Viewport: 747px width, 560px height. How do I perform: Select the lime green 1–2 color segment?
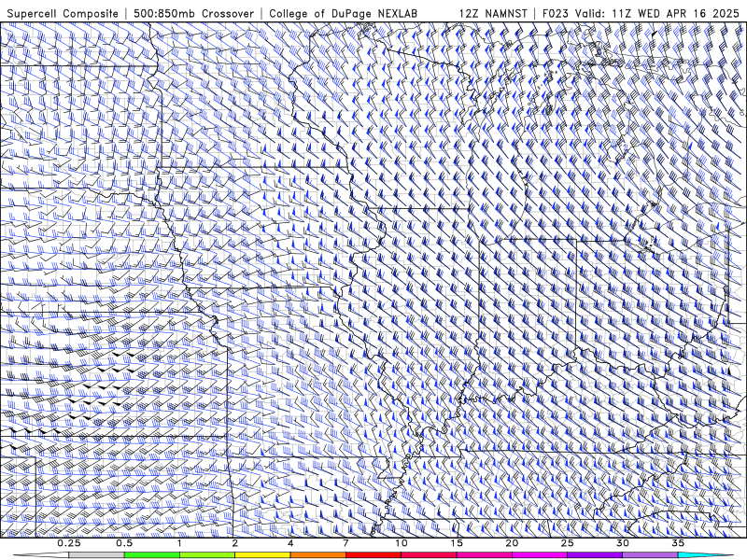pyautogui.click(x=206, y=555)
